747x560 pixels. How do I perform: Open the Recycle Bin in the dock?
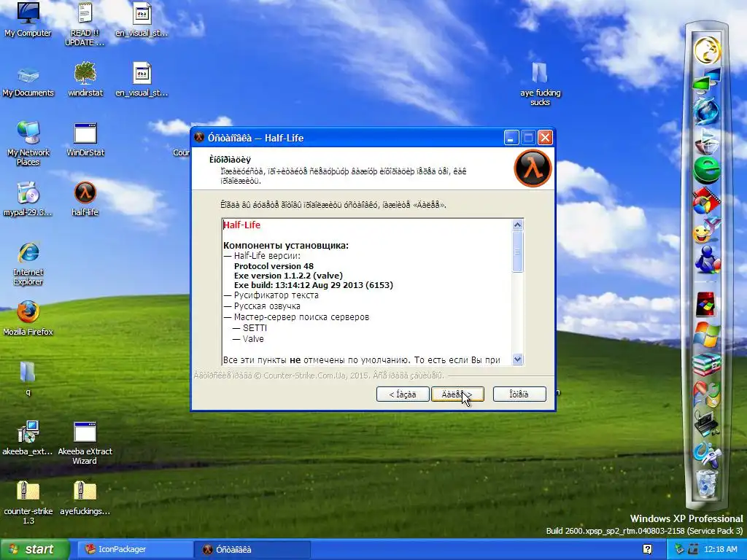(x=707, y=484)
